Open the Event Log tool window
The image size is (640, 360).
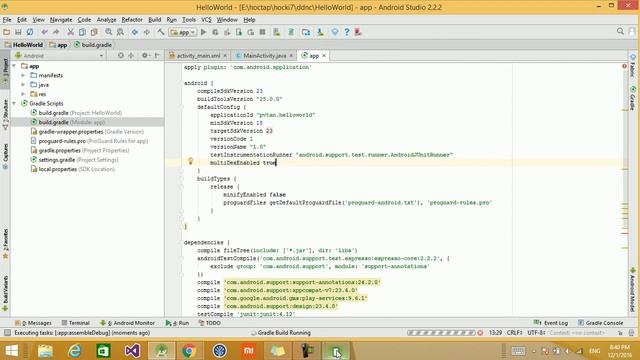[x=551, y=323]
